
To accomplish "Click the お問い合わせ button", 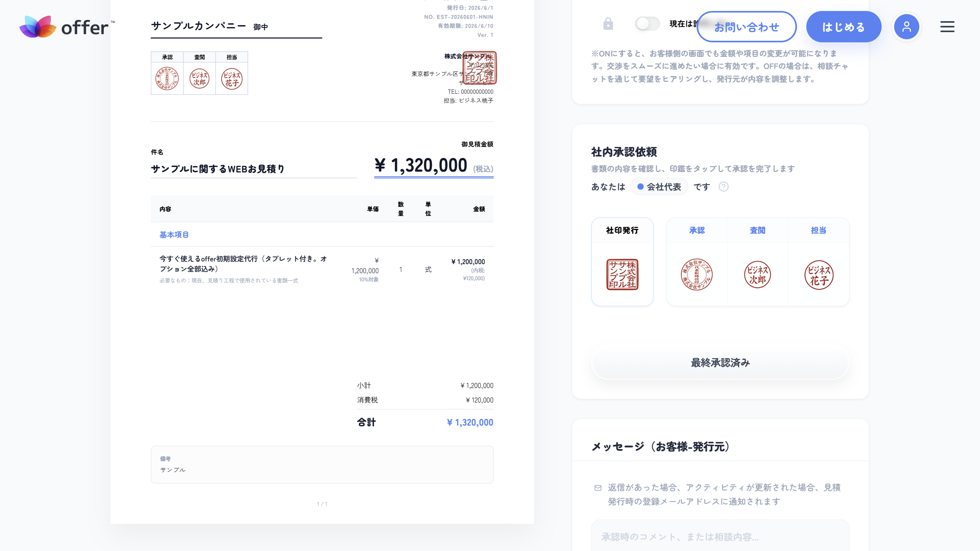I will [746, 27].
